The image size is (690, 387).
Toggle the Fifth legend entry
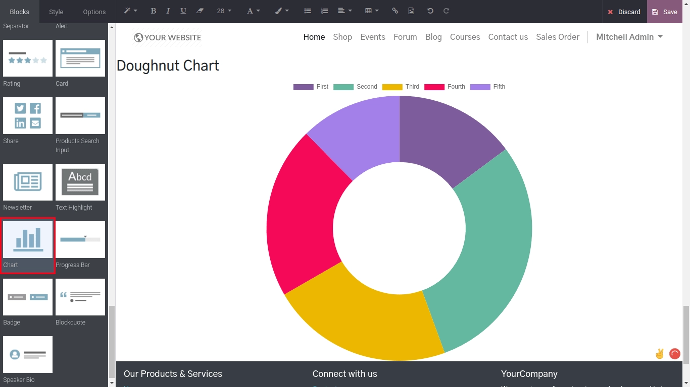pyautogui.click(x=488, y=87)
